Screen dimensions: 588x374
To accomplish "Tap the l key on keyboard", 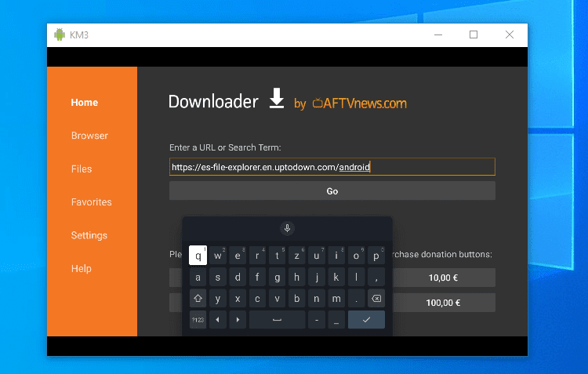I will (356, 278).
